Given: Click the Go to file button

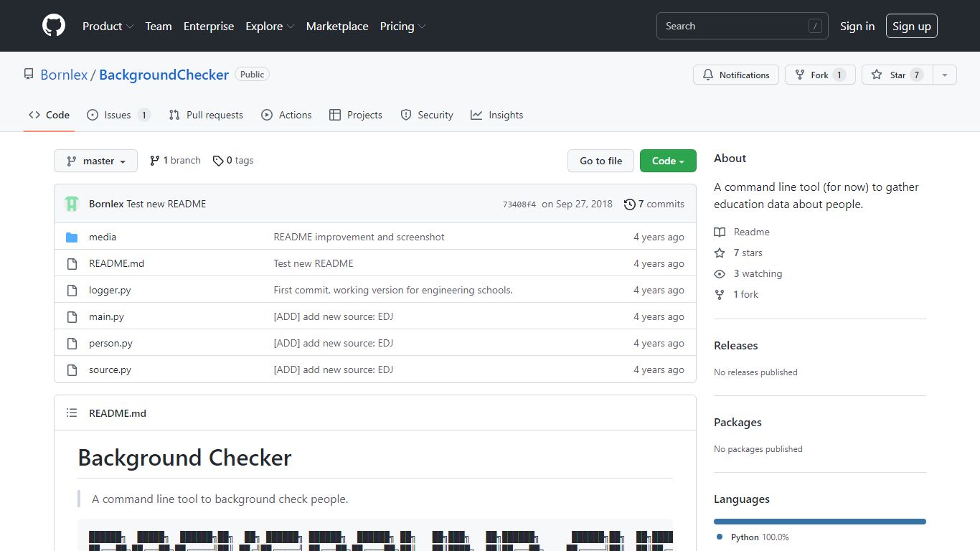Looking at the screenshot, I should 601,161.
